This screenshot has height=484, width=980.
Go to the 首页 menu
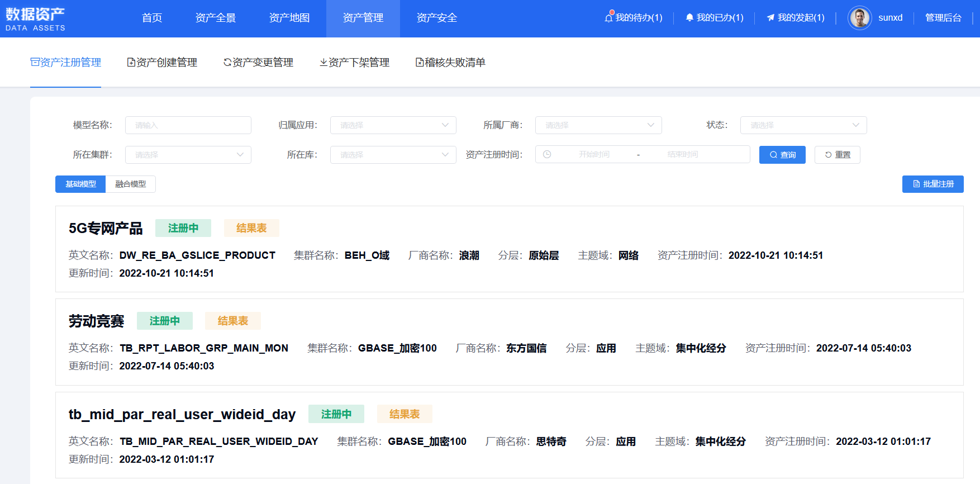152,18
